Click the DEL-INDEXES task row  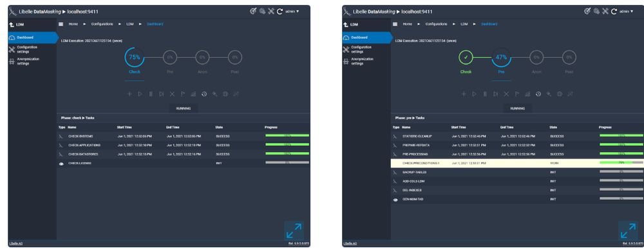[518, 190]
